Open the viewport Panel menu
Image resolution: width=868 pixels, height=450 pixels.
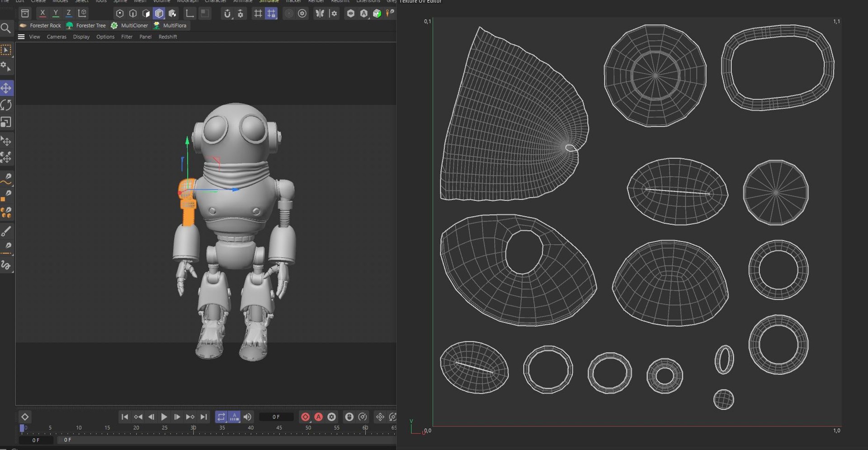[146, 37]
